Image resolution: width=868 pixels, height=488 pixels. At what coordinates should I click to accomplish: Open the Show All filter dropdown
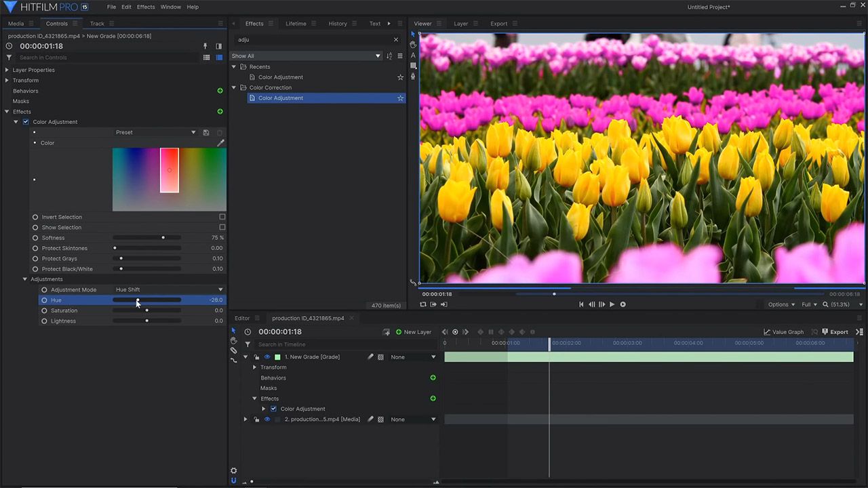click(x=306, y=56)
